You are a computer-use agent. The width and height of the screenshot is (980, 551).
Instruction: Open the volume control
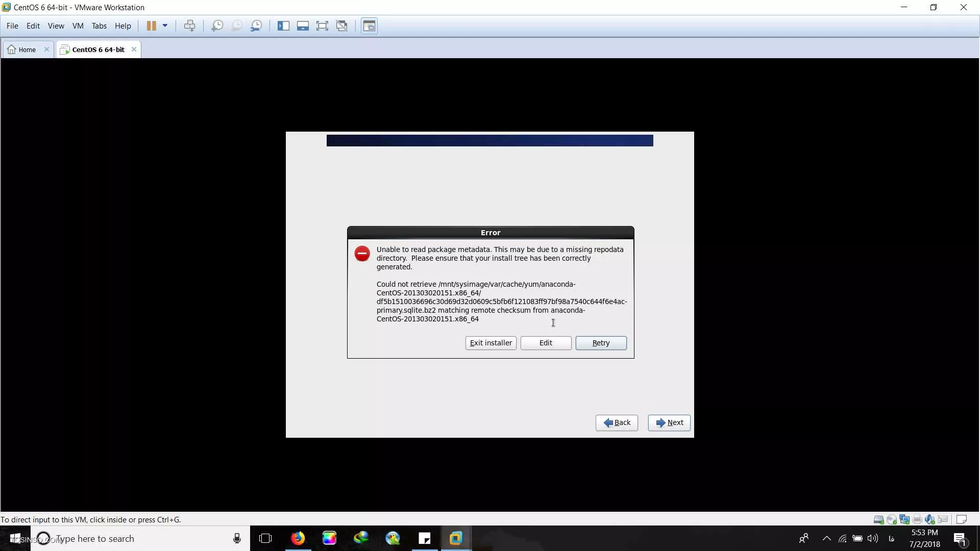point(872,538)
